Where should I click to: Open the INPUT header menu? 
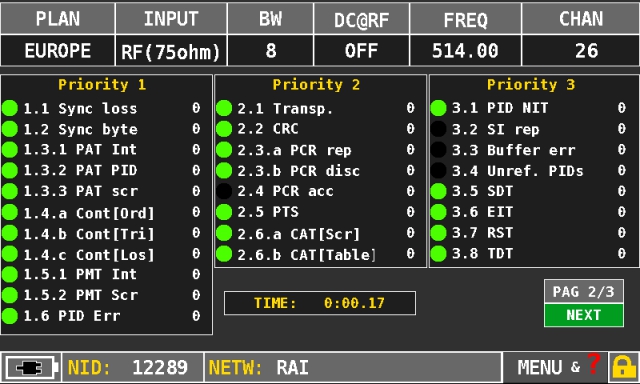171,19
